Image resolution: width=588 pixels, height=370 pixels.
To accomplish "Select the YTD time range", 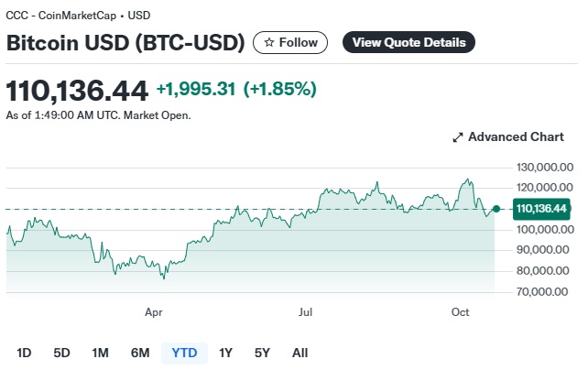I will pyautogui.click(x=184, y=353).
